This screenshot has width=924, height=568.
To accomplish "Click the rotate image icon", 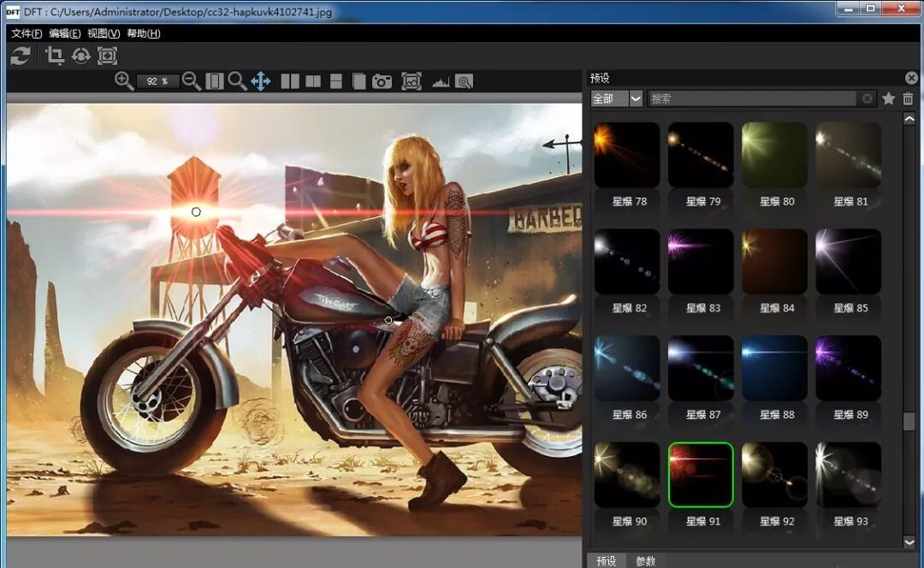I will [x=80, y=56].
